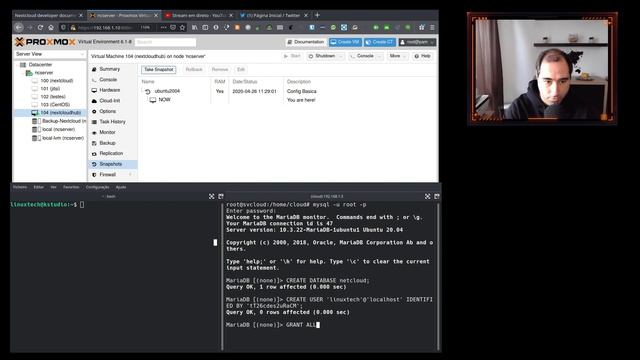This screenshot has height=360, width=640.
Task: Click the maximize-pane icon of left terminal
Action: (211, 196)
